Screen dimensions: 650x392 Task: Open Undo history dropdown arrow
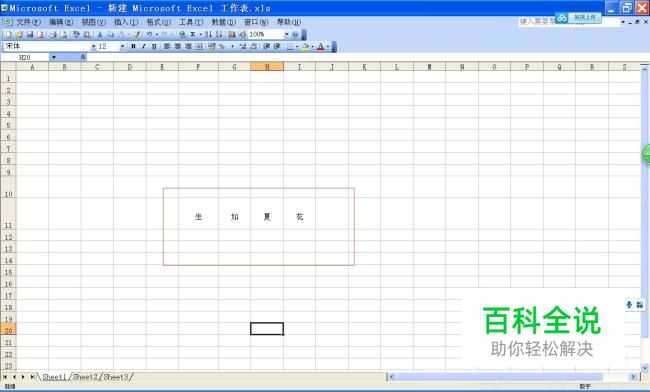157,34
